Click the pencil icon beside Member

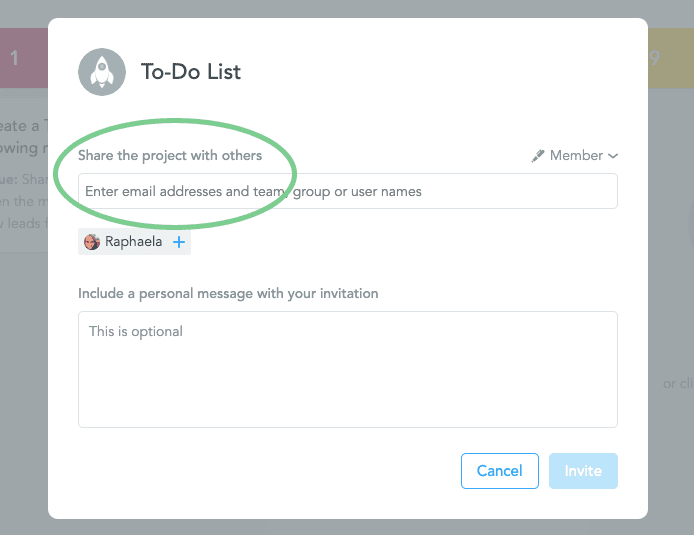pos(538,156)
